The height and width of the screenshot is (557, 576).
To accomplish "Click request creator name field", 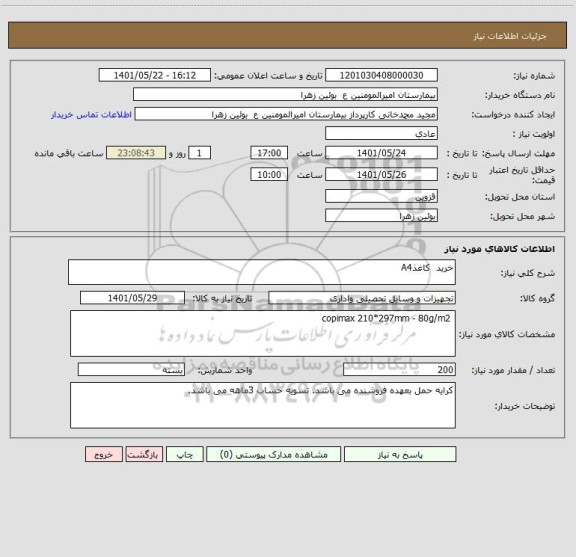I will click(286, 114).
